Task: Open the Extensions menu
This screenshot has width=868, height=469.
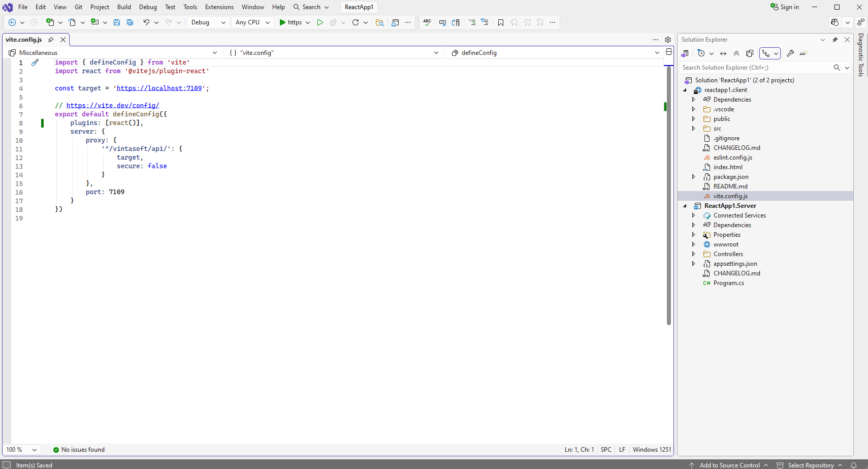Action: 219,7
